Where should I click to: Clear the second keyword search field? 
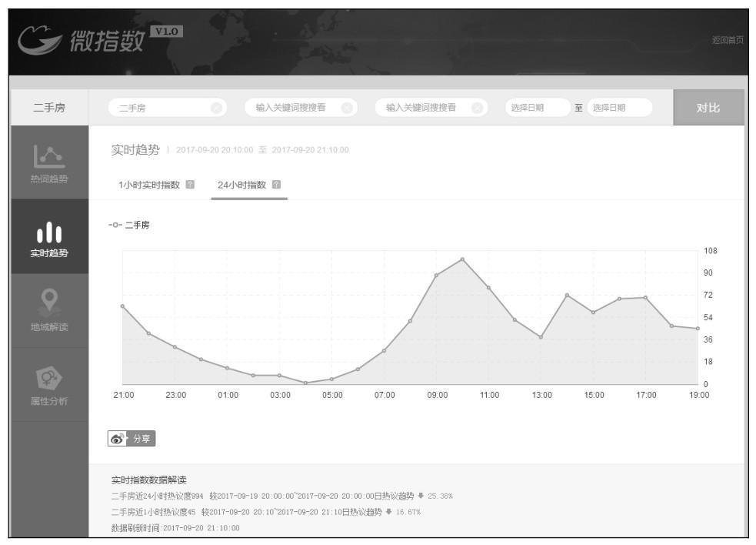tap(347, 108)
